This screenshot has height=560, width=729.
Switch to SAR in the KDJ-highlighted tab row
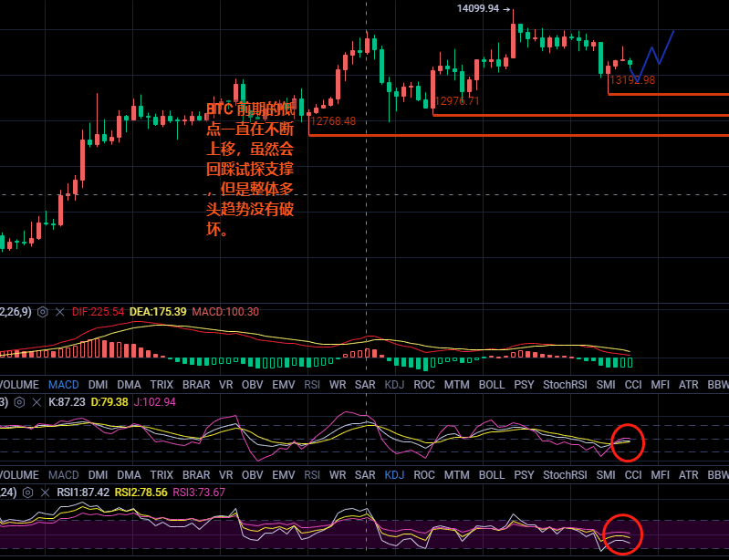point(365,475)
